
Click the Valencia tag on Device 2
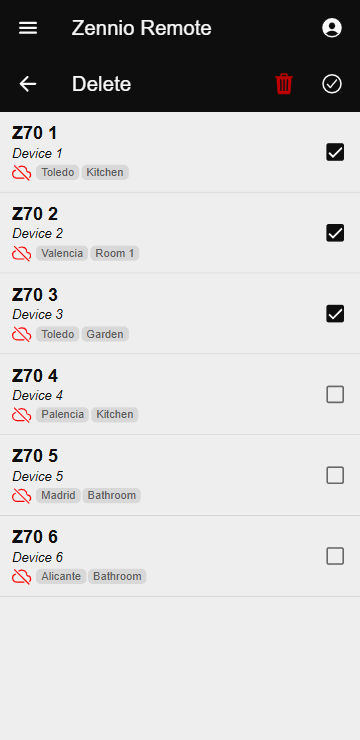[x=62, y=253]
